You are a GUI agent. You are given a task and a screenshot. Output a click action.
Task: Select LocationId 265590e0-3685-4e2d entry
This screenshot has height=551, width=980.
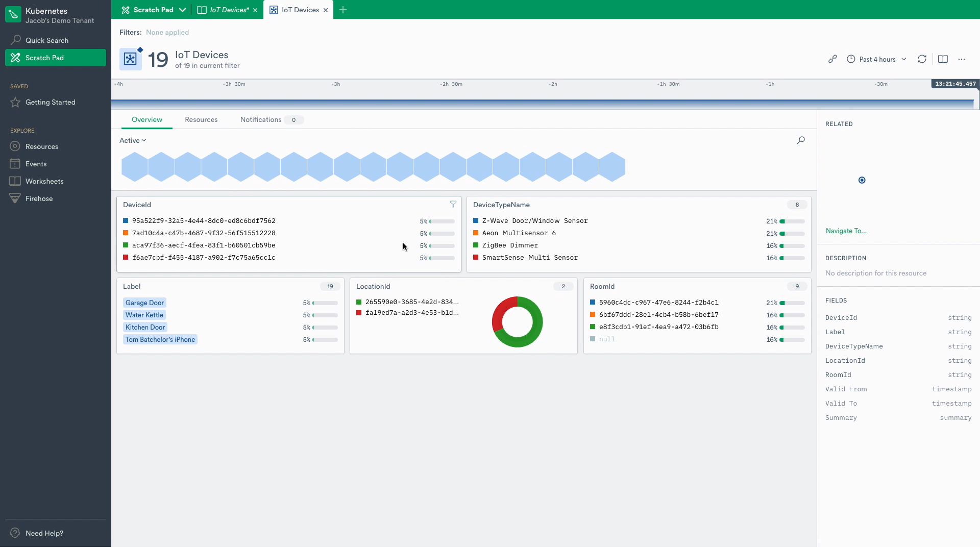pos(408,302)
